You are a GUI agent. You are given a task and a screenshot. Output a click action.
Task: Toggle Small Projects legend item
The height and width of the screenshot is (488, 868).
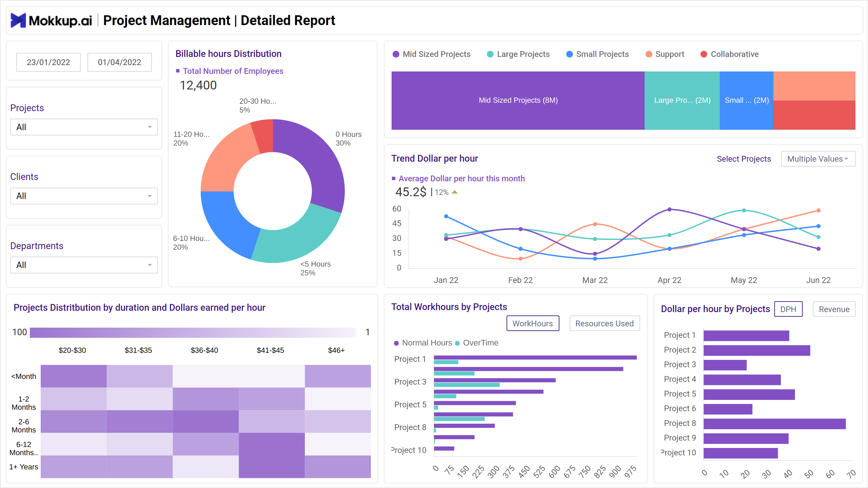click(597, 54)
